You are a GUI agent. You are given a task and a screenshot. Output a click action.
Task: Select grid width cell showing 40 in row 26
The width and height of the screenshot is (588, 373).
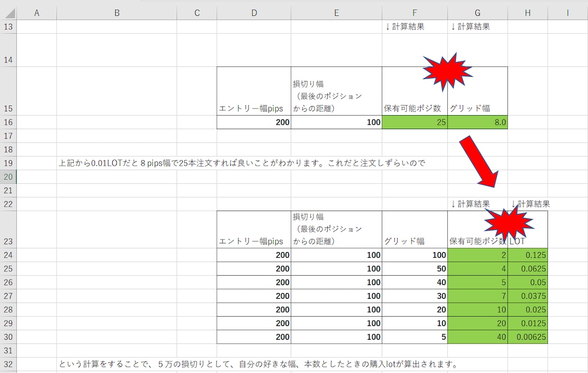click(414, 282)
